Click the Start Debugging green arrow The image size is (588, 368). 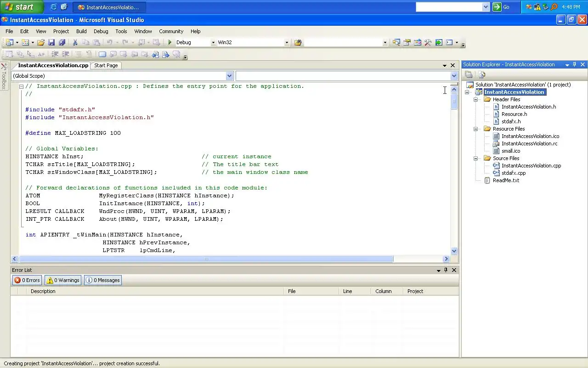[x=170, y=42]
